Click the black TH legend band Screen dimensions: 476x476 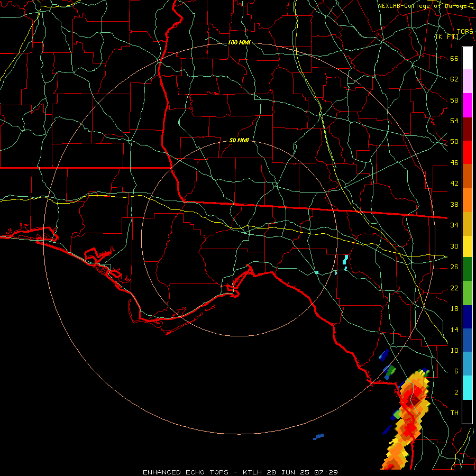[x=467, y=411]
